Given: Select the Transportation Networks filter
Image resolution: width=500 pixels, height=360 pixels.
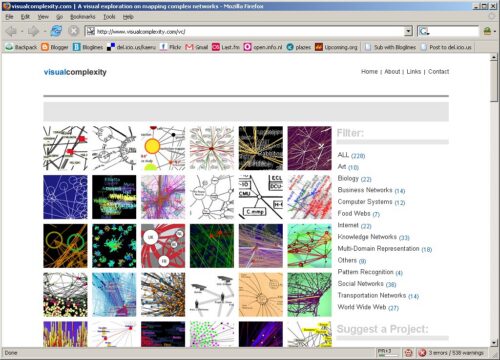Looking at the screenshot, I should pyautogui.click(x=378, y=296).
